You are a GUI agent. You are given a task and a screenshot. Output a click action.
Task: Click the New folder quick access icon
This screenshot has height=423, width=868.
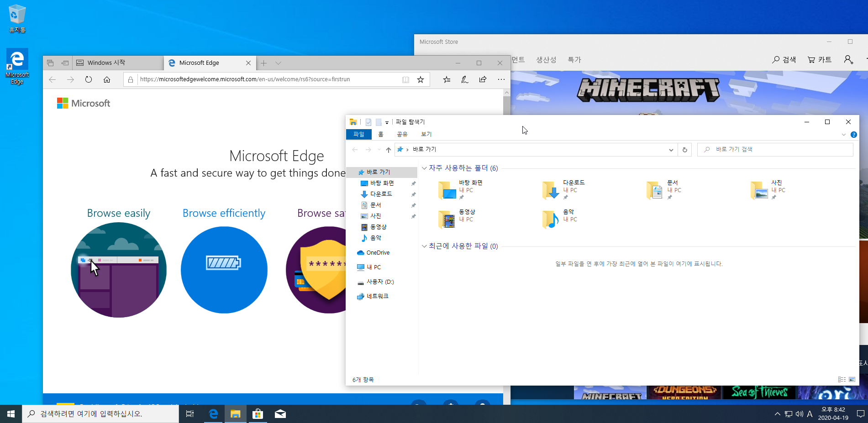(379, 122)
